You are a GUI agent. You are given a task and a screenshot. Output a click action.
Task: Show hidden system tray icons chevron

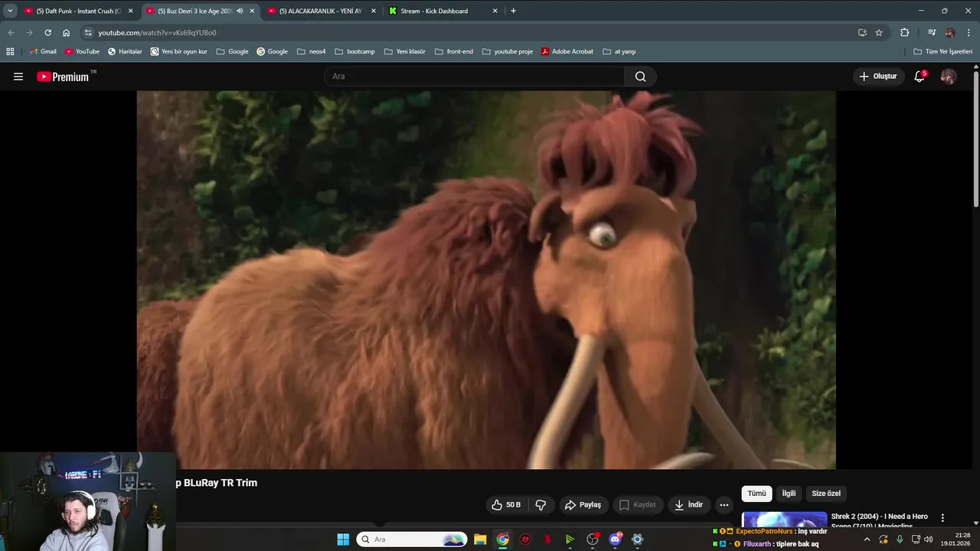867,540
